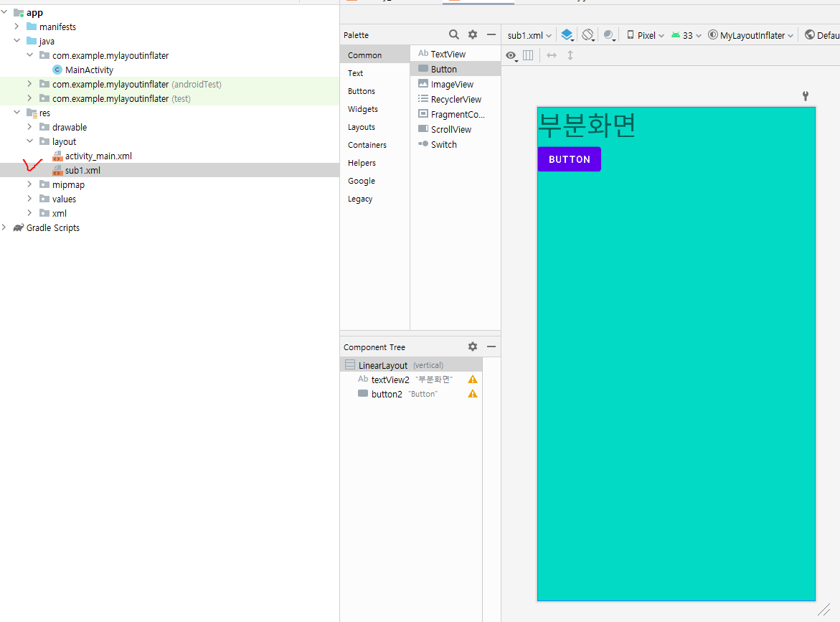Select the Containers palette category
Image resolution: width=840 pixels, height=622 pixels.
[374, 145]
